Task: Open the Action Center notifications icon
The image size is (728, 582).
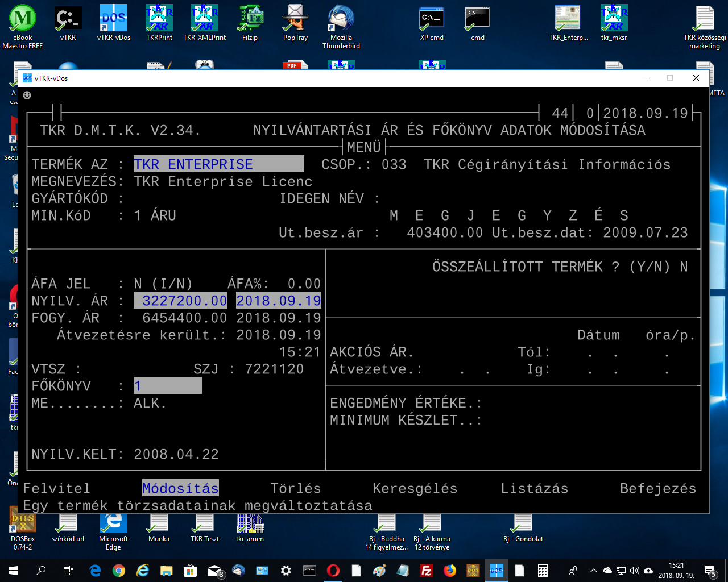Action: pyautogui.click(x=710, y=571)
